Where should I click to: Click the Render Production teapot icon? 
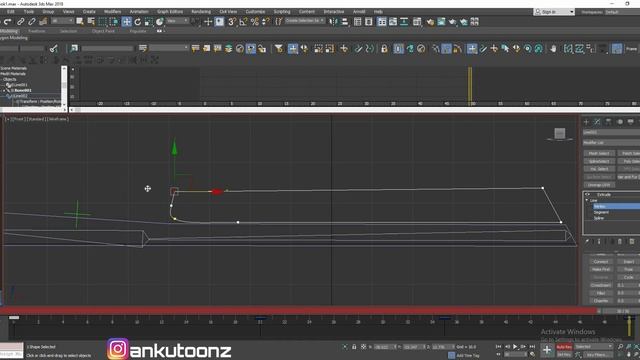[452, 22]
